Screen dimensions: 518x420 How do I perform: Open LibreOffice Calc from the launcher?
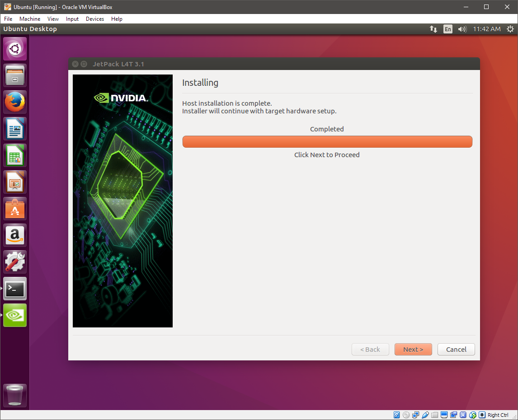coord(15,155)
